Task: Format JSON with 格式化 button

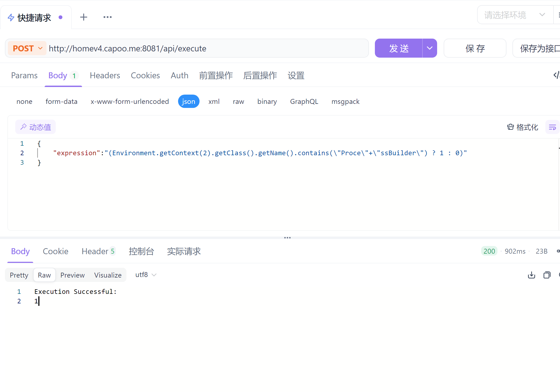Action: [x=522, y=127]
